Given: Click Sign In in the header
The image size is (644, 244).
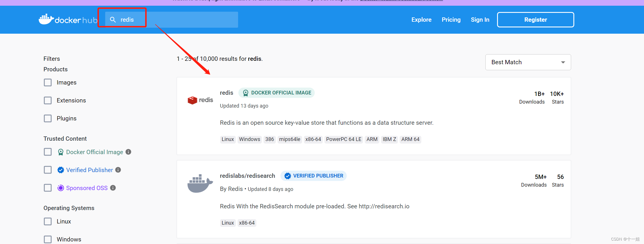Looking at the screenshot, I should tap(480, 20).
